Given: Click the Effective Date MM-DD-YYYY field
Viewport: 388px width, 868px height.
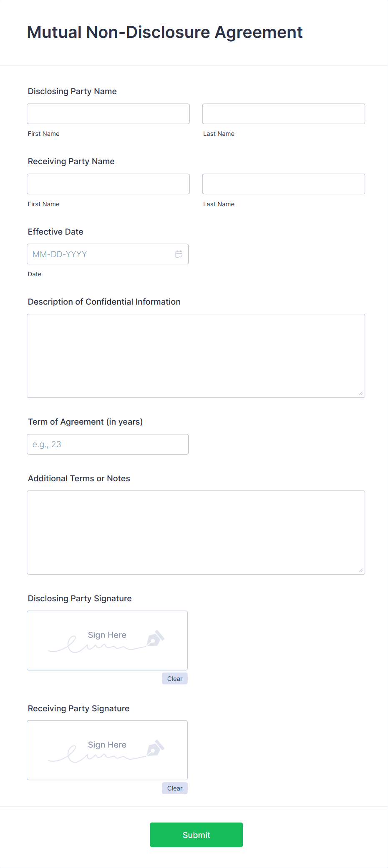Looking at the screenshot, I should pyautogui.click(x=100, y=254).
